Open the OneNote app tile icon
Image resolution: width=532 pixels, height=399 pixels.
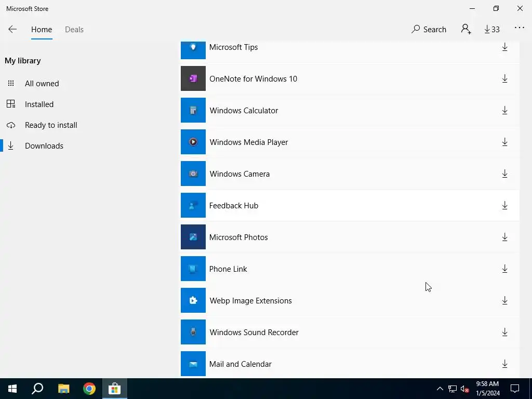pyautogui.click(x=193, y=78)
